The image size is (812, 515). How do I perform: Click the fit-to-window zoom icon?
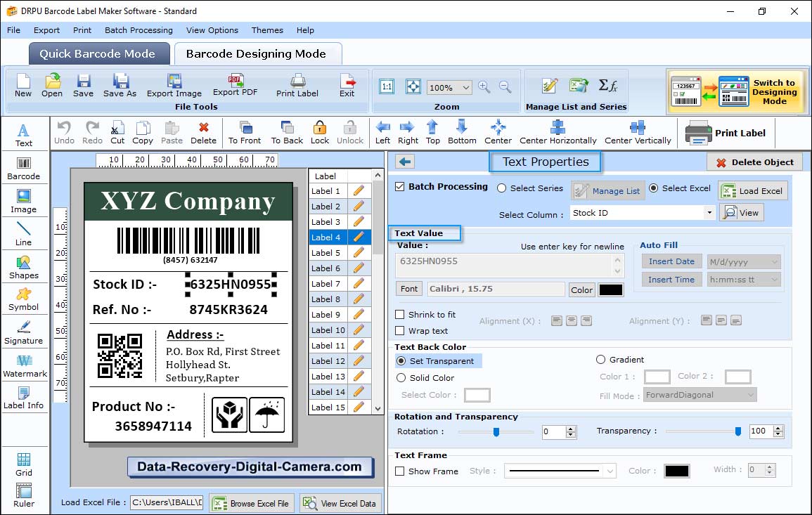413,86
